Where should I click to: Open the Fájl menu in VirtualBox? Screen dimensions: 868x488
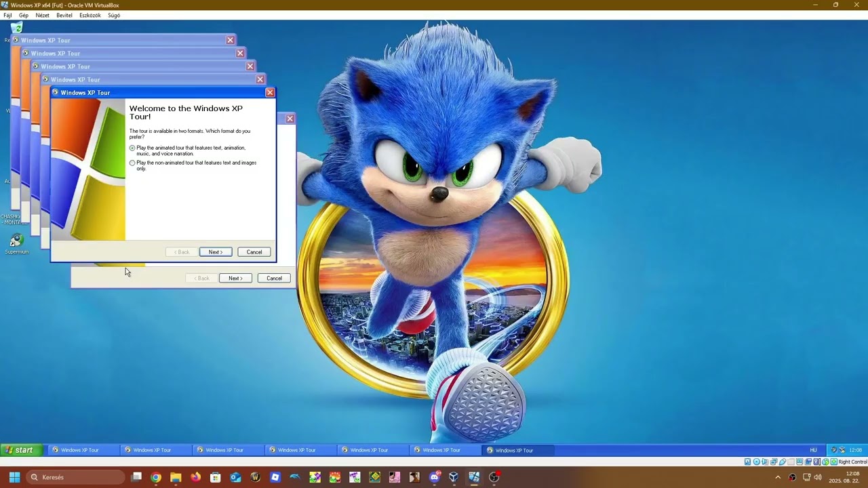point(7,15)
